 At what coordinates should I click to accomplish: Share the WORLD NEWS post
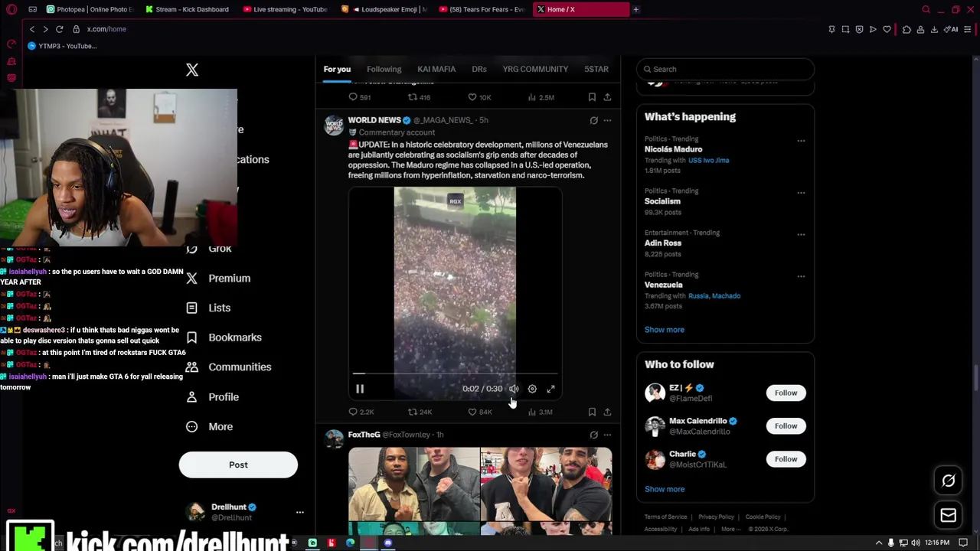coord(607,412)
